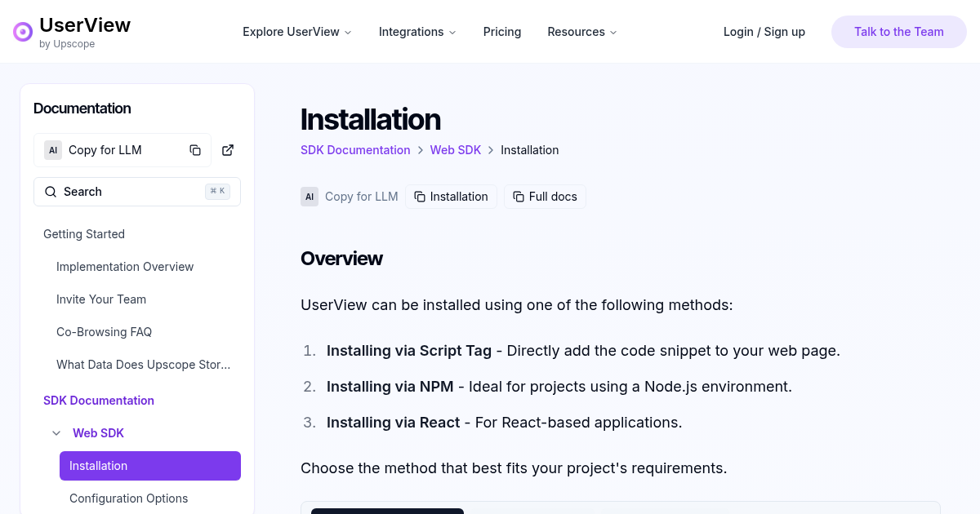Click the Copy for LLM sidebar button

tap(122, 150)
